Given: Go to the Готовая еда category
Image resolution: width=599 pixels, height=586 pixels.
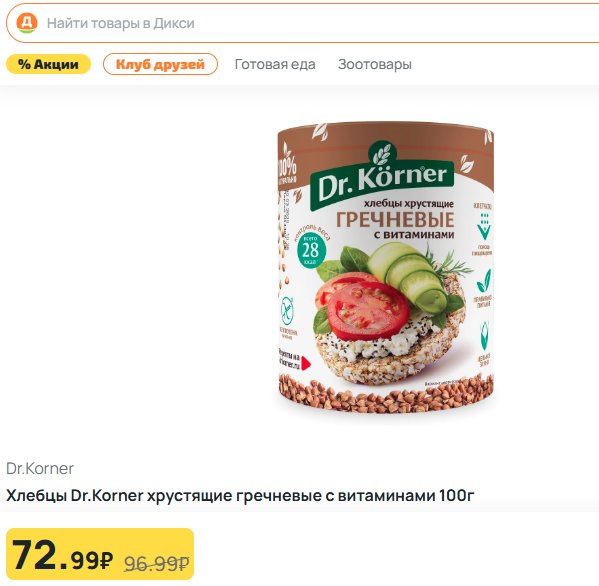Looking at the screenshot, I should point(275,64).
